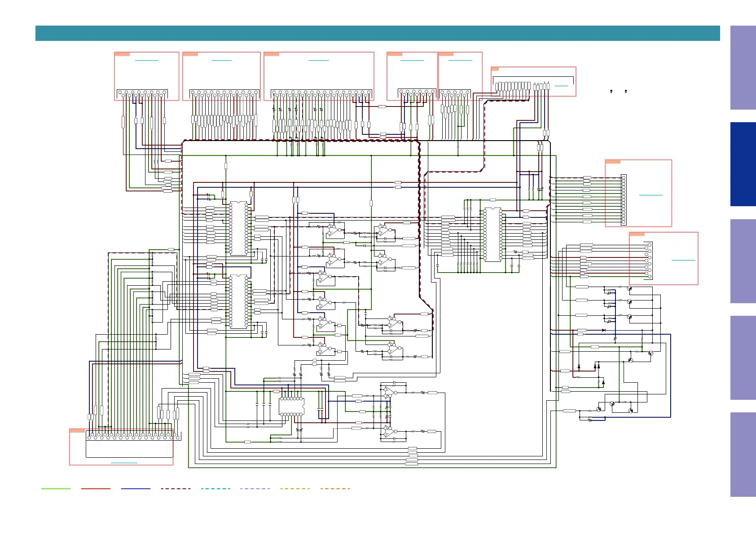The height and width of the screenshot is (535, 756).
Task: Click the solid green legend line
Action: [56, 489]
